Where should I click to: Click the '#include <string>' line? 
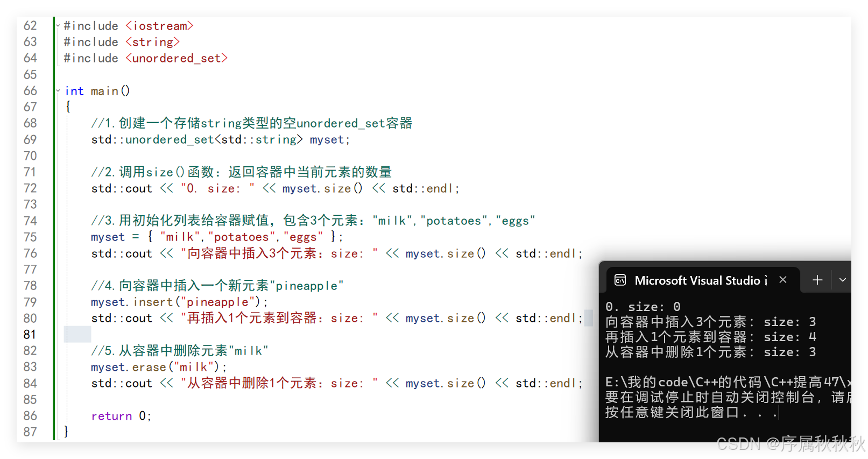tap(122, 42)
